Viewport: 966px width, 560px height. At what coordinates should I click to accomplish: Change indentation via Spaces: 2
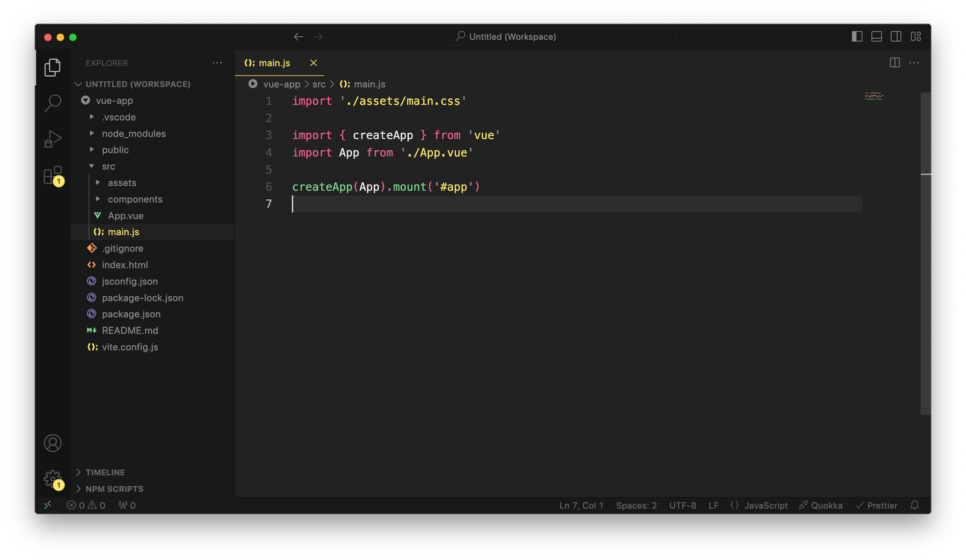point(636,506)
